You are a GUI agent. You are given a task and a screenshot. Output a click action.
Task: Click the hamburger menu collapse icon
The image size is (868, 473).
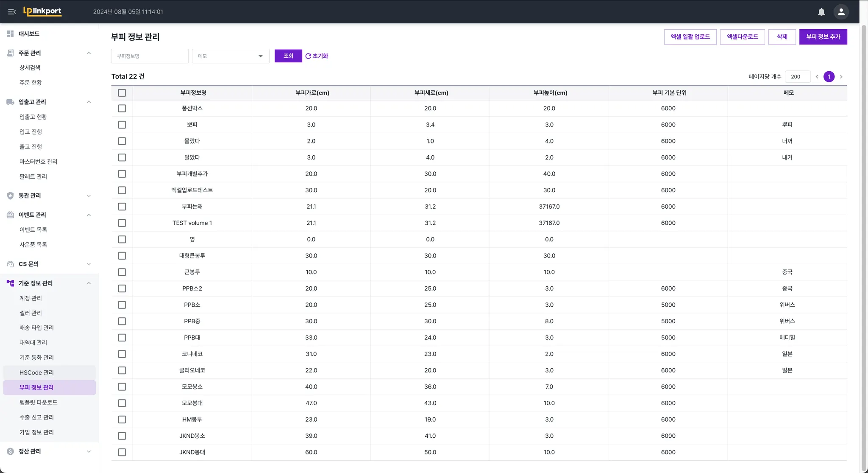click(x=12, y=12)
